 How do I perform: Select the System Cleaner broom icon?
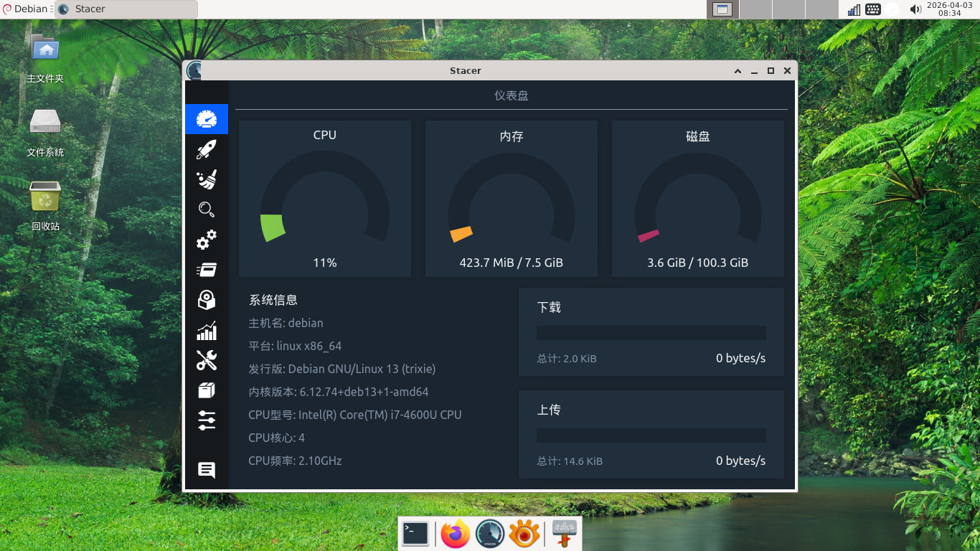207,179
